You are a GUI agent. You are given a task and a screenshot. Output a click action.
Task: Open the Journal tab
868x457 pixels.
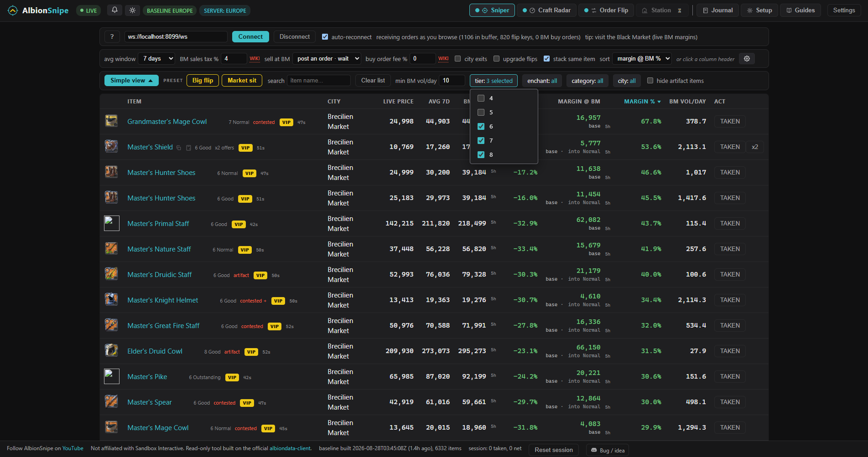tap(718, 10)
